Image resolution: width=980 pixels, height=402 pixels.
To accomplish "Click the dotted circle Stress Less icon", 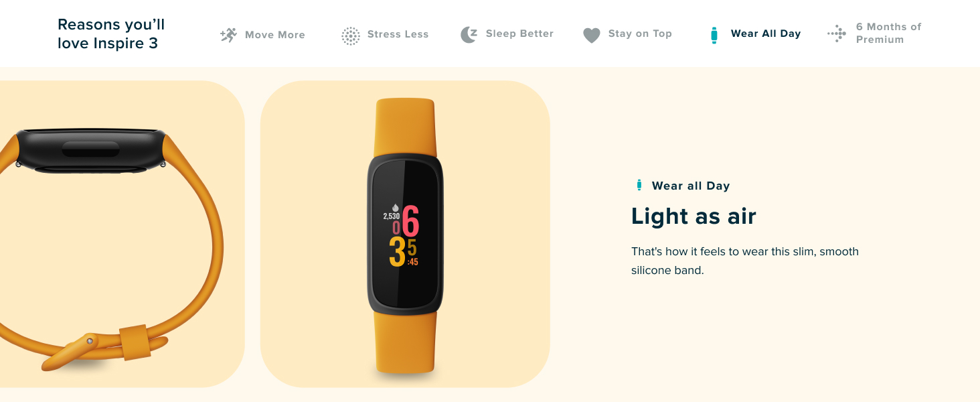I will (351, 36).
